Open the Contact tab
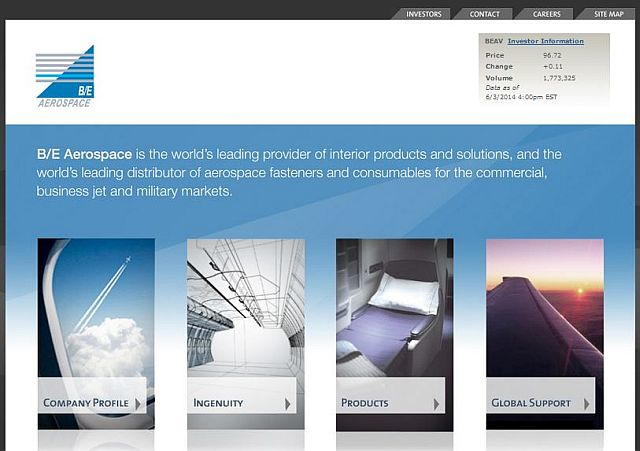This screenshot has width=640, height=451. [484, 14]
